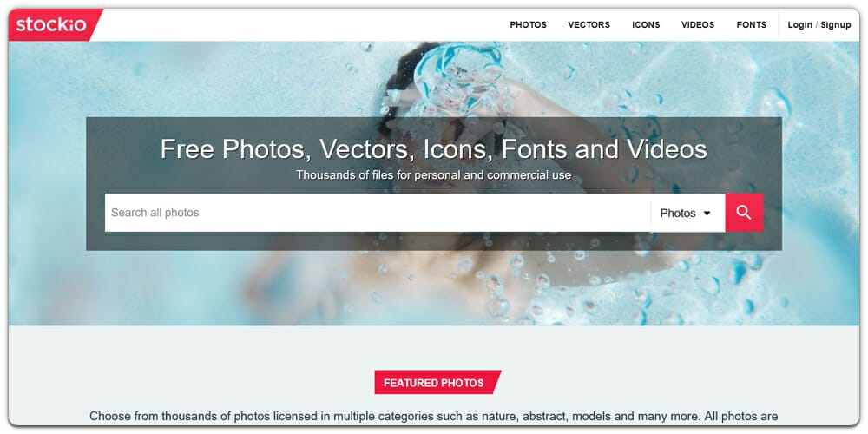Click the slash divider between Login and Signup
The width and height of the screenshot is (868, 434).
pos(817,25)
